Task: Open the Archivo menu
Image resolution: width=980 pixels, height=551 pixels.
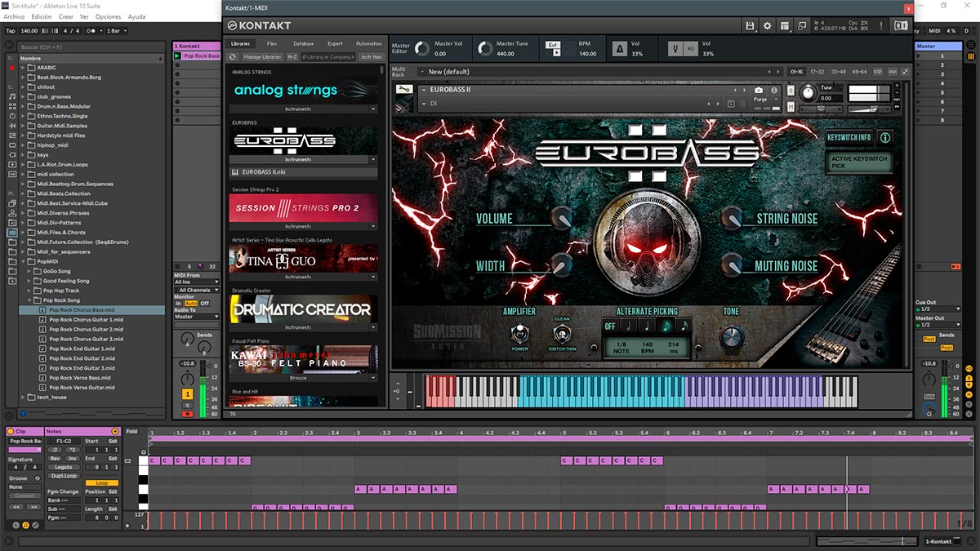Action: click(14, 16)
